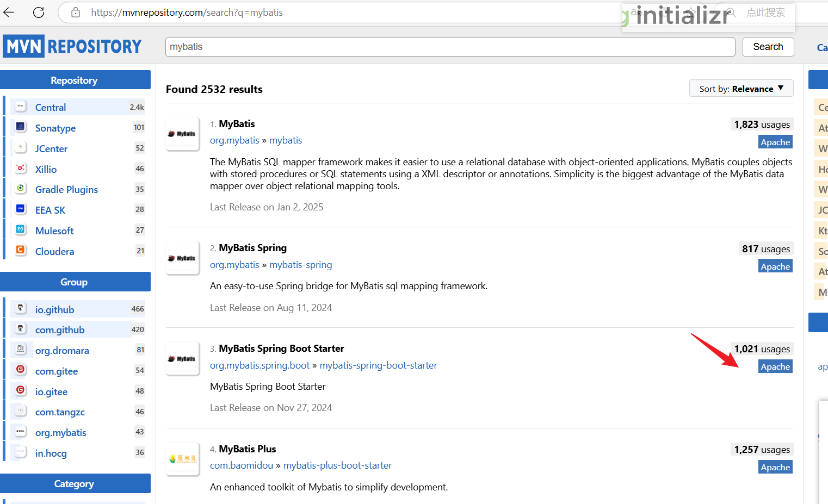Filter by io.github group link
The height and width of the screenshot is (504, 828).
pyautogui.click(x=54, y=309)
